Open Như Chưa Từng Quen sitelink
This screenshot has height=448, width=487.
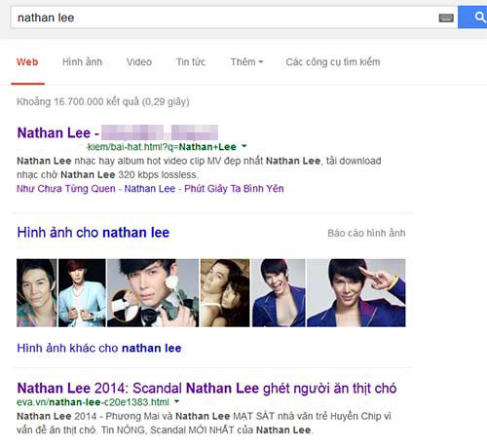66,189
